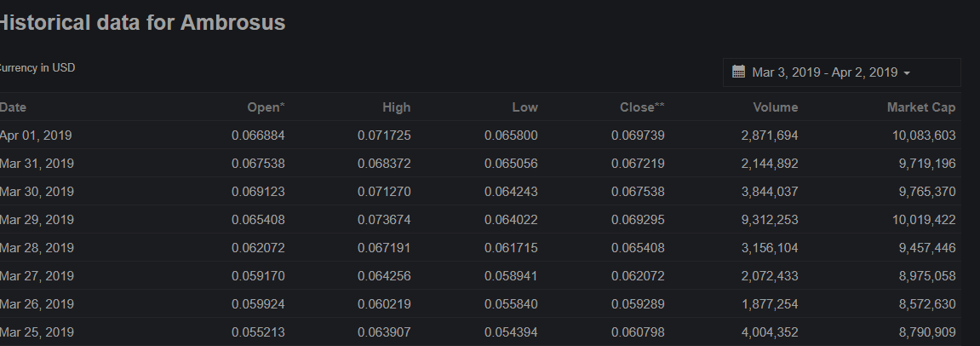Click market cap 9,765,370 for Mar 30
Viewport: 980px width, 346px height.
[927, 192]
